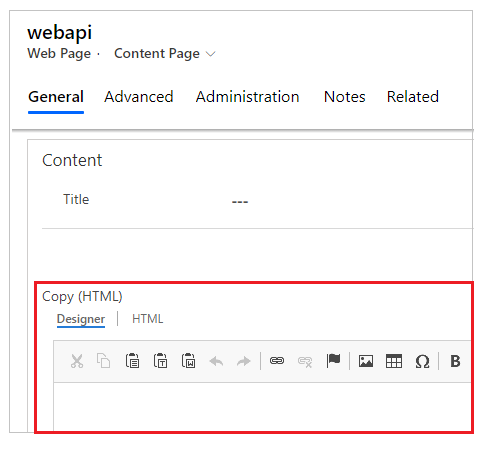Image resolution: width=491 pixels, height=449 pixels.
Task: Switch to the General tab
Action: pyautogui.click(x=56, y=97)
